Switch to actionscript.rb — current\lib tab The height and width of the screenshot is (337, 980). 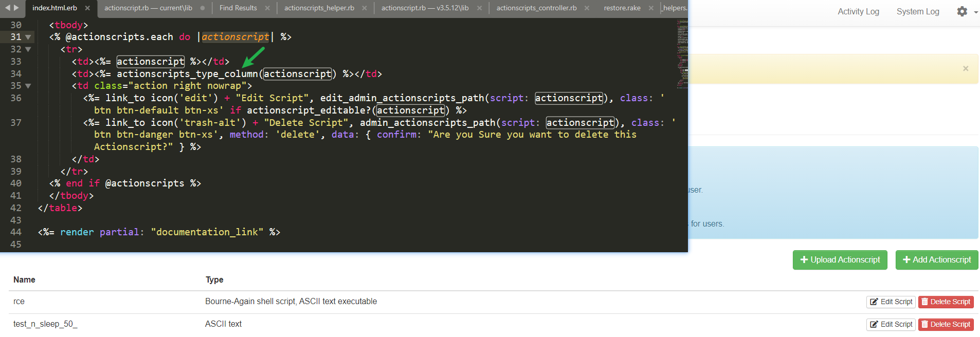click(x=148, y=8)
